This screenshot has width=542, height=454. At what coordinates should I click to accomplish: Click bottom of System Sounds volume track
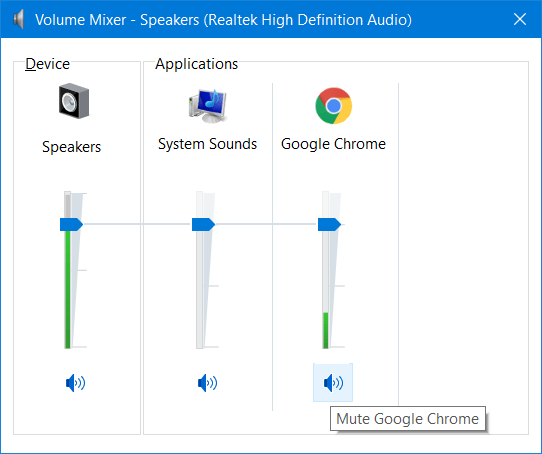tap(199, 341)
